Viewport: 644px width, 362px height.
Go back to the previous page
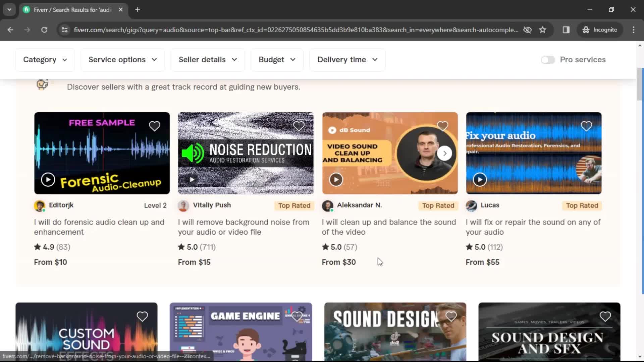tap(10, 30)
